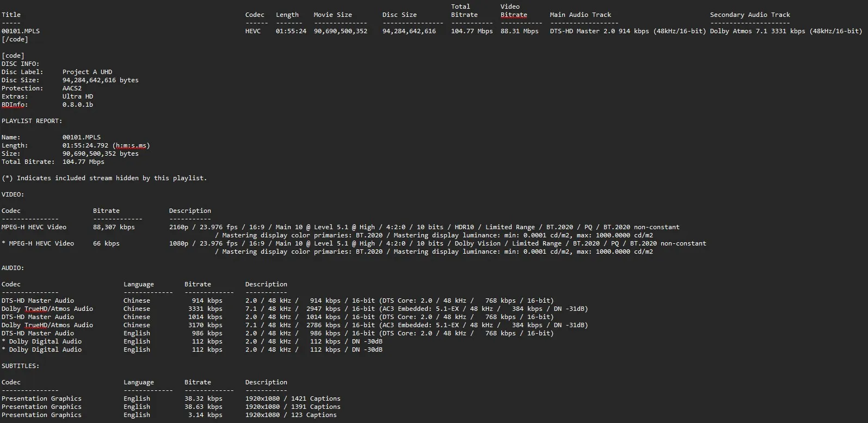Click the 'VIDEO:' section heading

point(13,194)
